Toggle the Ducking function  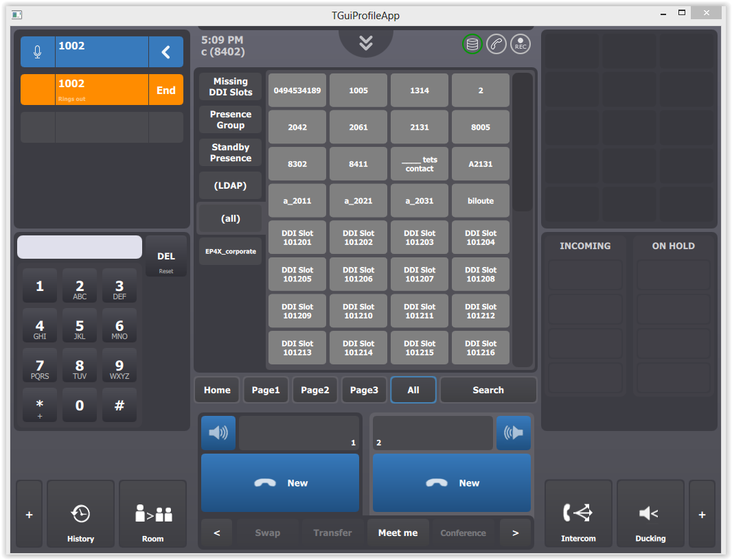coord(651,514)
